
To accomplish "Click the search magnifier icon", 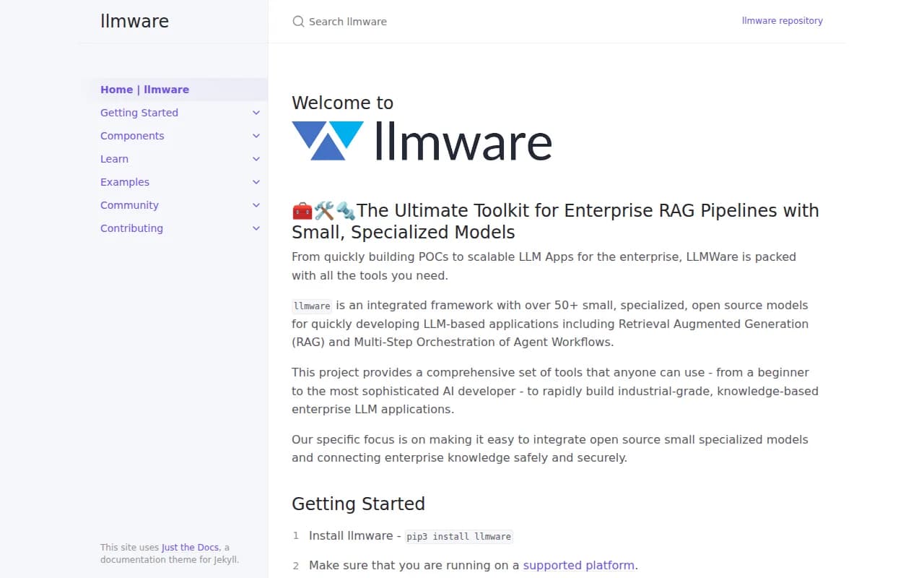I will click(298, 22).
